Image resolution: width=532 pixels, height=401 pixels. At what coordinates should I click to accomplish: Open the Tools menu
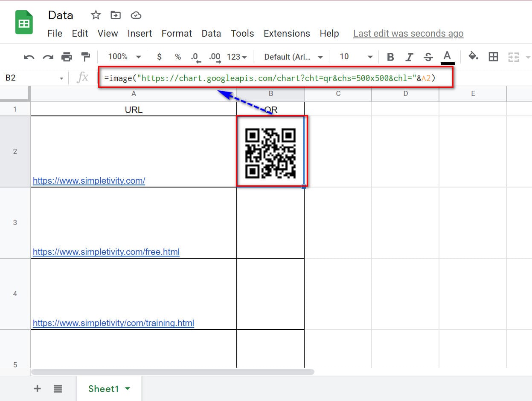(242, 33)
